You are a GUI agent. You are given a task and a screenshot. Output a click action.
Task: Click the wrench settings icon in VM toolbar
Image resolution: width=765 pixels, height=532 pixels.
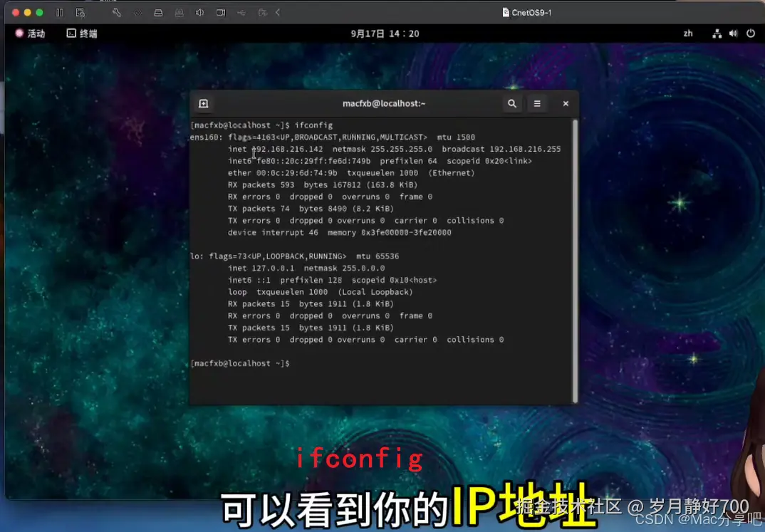click(117, 12)
